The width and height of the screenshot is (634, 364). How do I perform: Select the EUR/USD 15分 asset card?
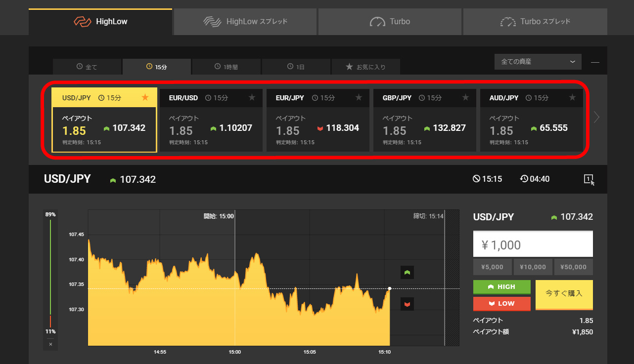point(211,120)
